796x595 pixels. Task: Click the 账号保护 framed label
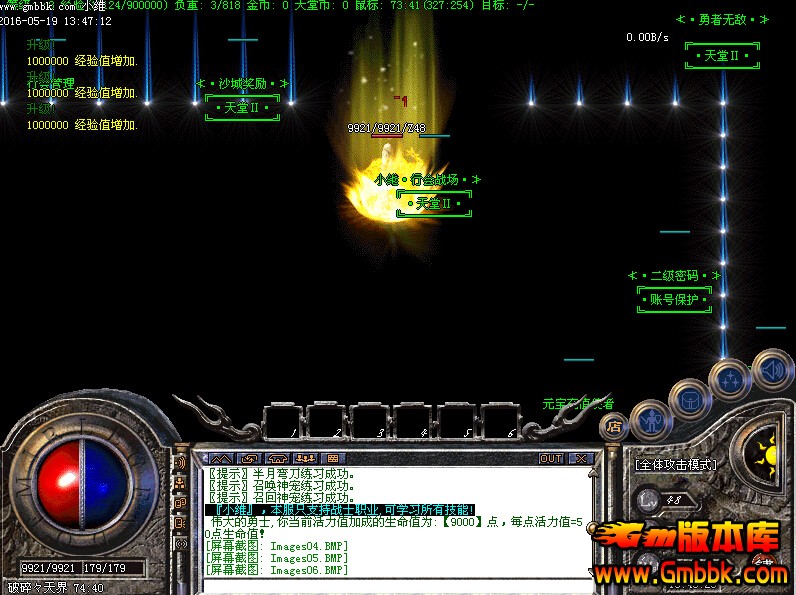(675, 300)
